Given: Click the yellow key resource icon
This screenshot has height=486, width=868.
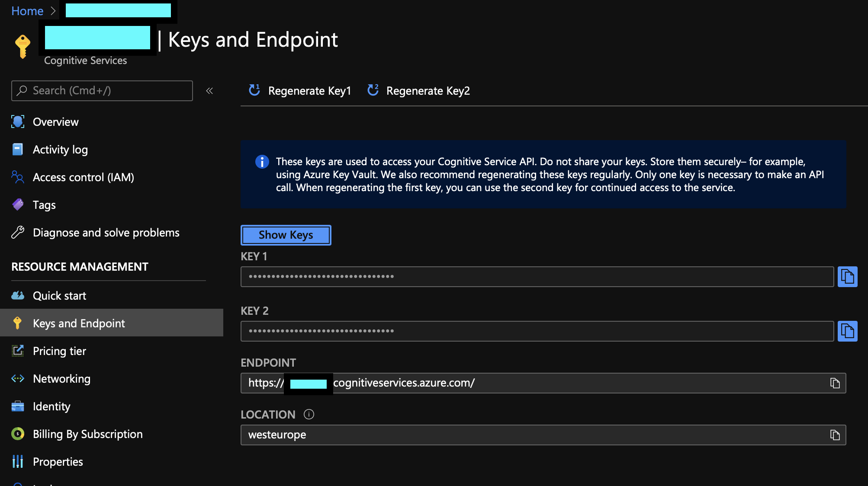Looking at the screenshot, I should [23, 46].
